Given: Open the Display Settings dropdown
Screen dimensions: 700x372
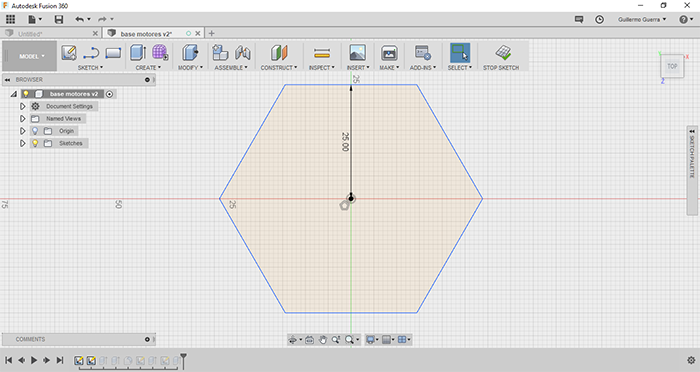Looking at the screenshot, I should [371, 340].
